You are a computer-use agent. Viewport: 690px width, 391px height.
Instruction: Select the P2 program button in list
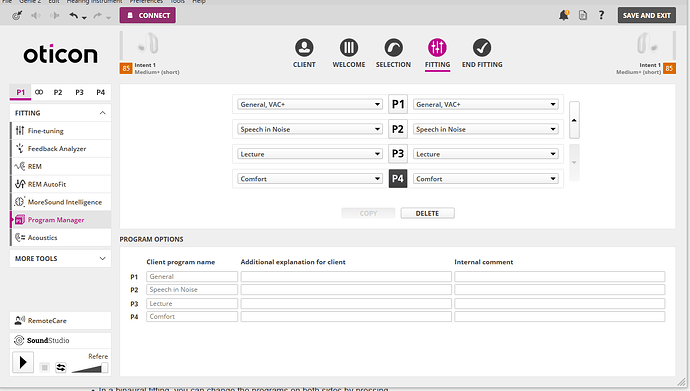[398, 129]
